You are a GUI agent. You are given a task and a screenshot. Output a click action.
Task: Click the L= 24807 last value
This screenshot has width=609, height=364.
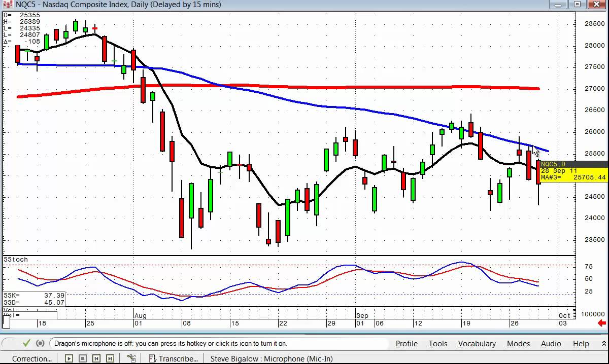pyautogui.click(x=22, y=35)
